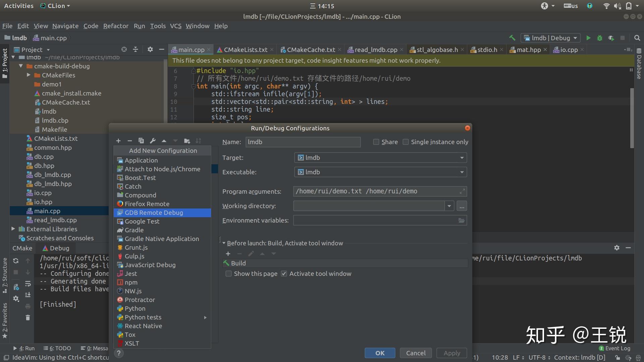The width and height of the screenshot is (644, 362).
Task: Open the Target lmdb dropdown
Action: (380, 158)
